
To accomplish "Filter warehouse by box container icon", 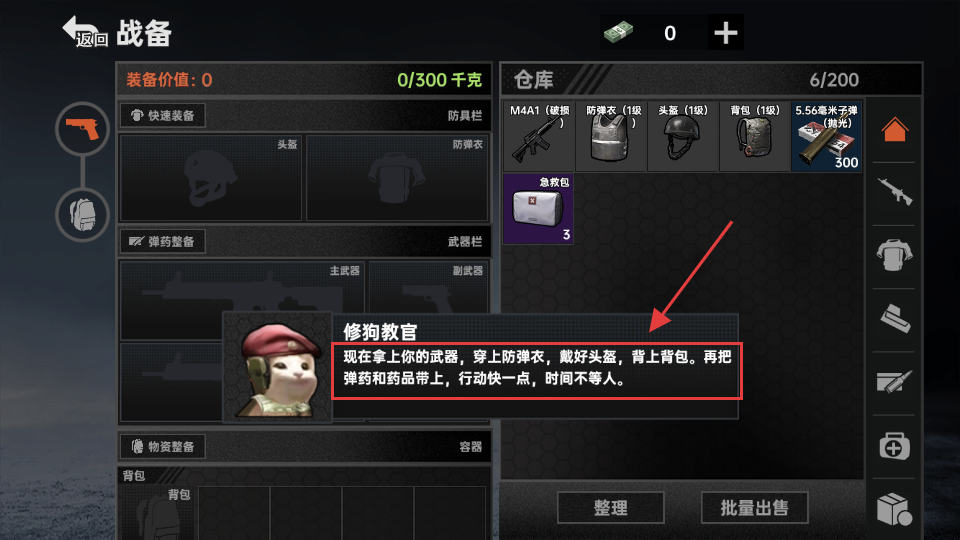I will click(x=894, y=509).
